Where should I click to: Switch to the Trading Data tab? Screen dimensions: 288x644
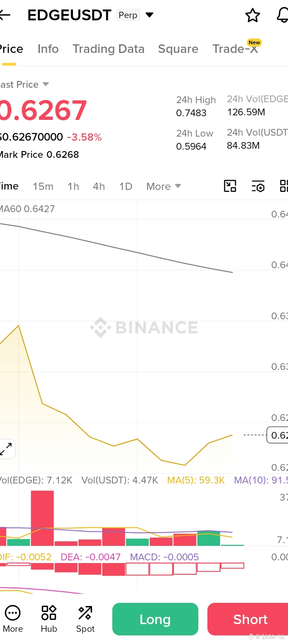[109, 49]
